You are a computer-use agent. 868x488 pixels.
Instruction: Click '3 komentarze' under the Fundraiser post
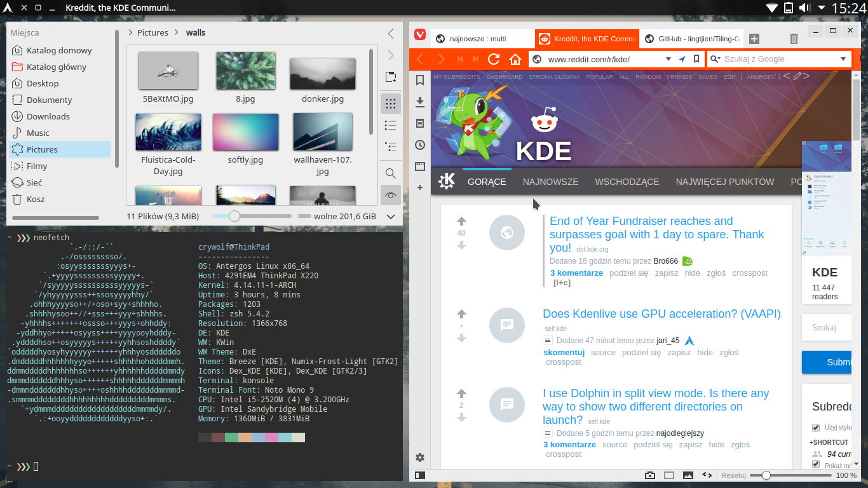(x=576, y=273)
